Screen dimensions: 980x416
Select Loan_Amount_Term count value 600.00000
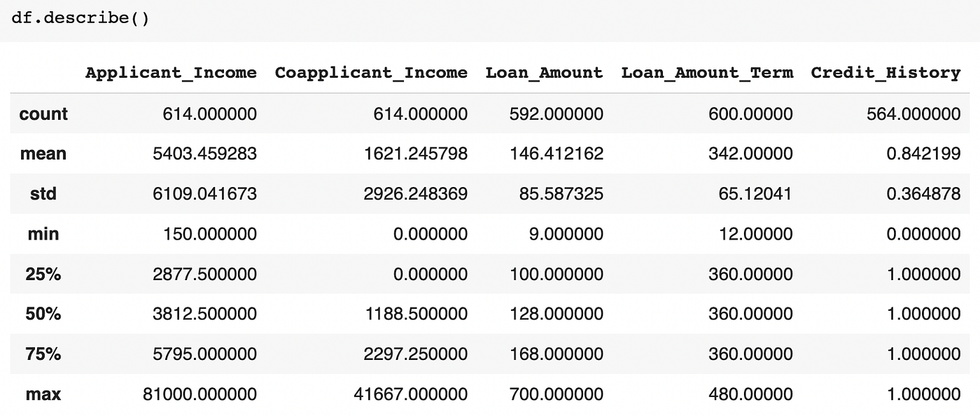(x=750, y=113)
